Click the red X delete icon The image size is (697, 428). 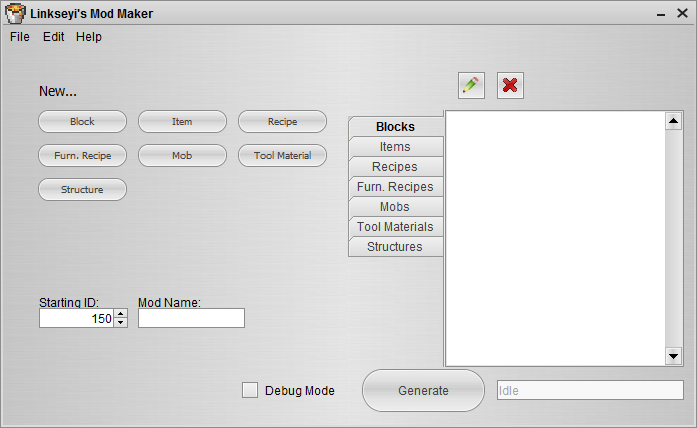tap(510, 85)
